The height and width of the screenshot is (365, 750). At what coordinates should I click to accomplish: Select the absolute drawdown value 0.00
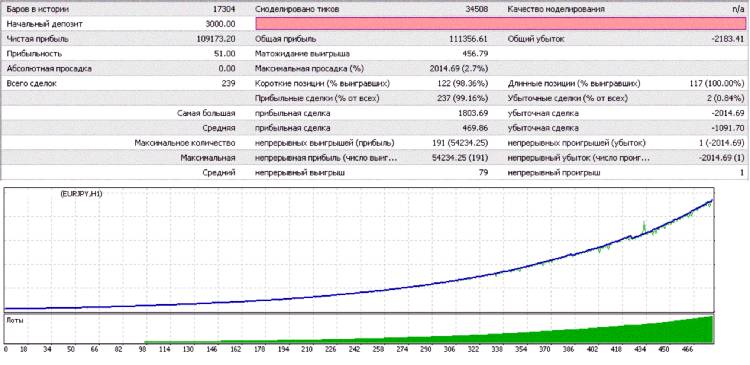(227, 68)
